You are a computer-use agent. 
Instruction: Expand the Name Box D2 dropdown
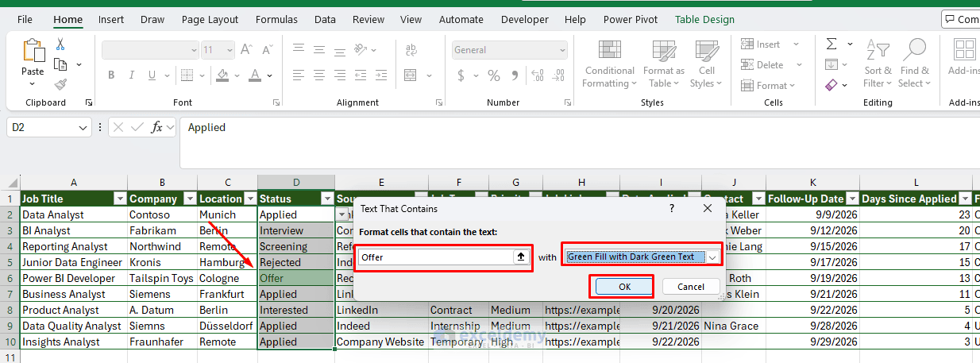tap(83, 127)
